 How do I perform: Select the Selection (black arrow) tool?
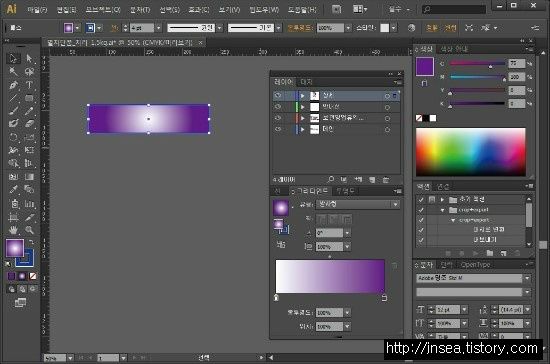click(13, 58)
